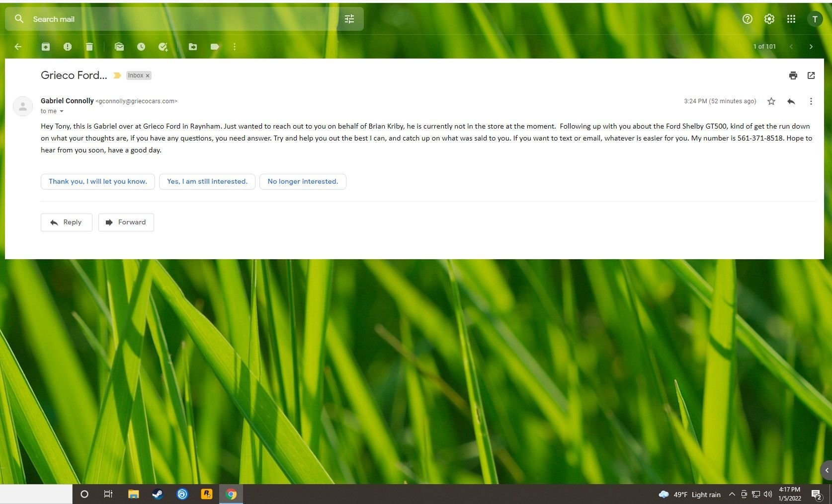
Task: Open Google apps grid menu
Action: pyautogui.click(x=791, y=19)
